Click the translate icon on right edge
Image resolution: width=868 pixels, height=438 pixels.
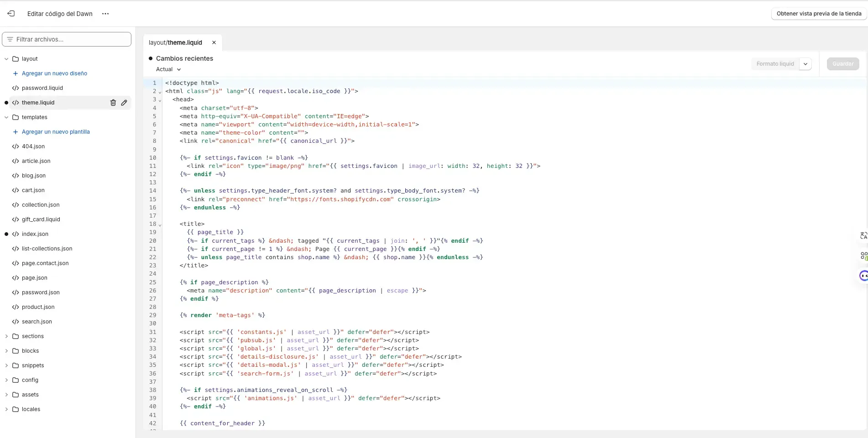point(863,235)
